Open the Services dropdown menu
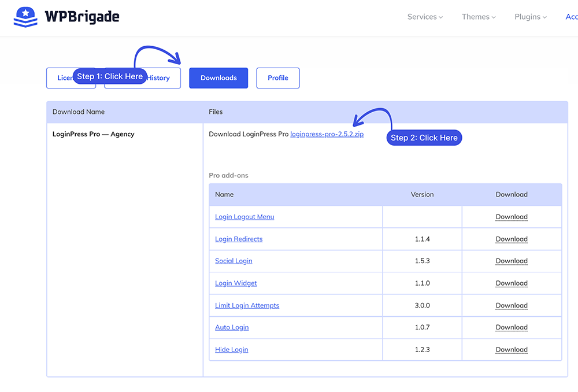 [425, 17]
